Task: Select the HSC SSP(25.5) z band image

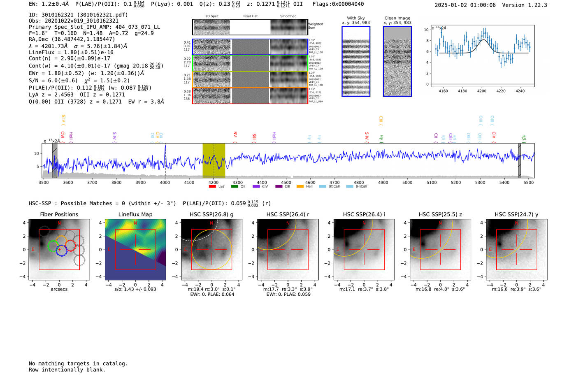Action: pos(440,250)
